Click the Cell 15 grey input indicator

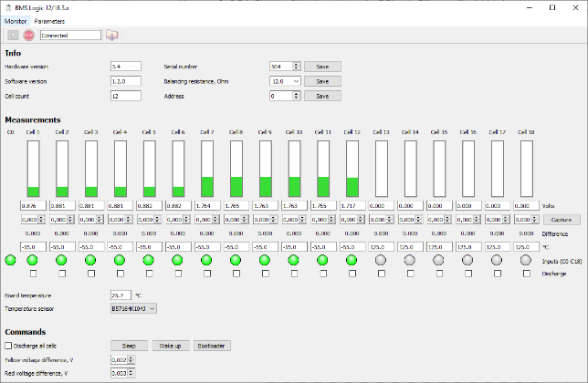pos(439,260)
